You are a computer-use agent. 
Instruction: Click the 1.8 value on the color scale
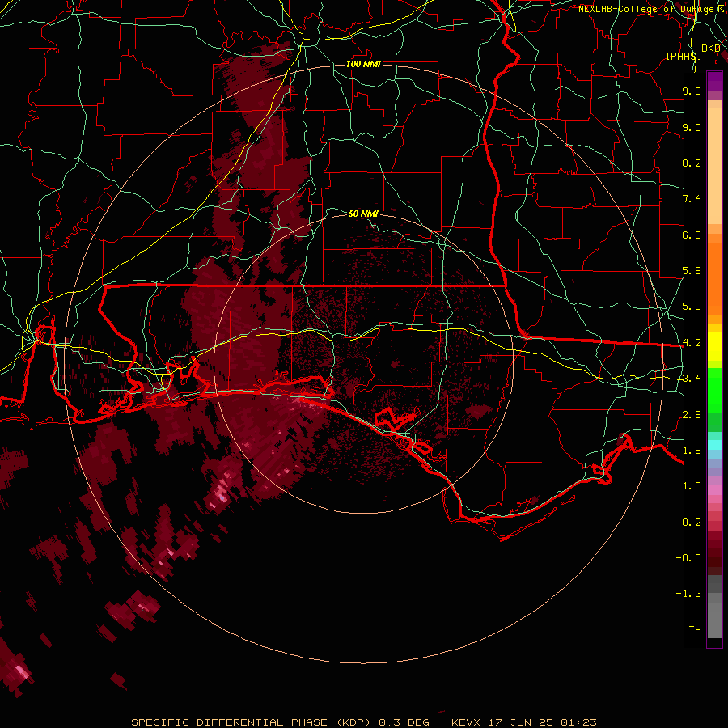tap(692, 451)
